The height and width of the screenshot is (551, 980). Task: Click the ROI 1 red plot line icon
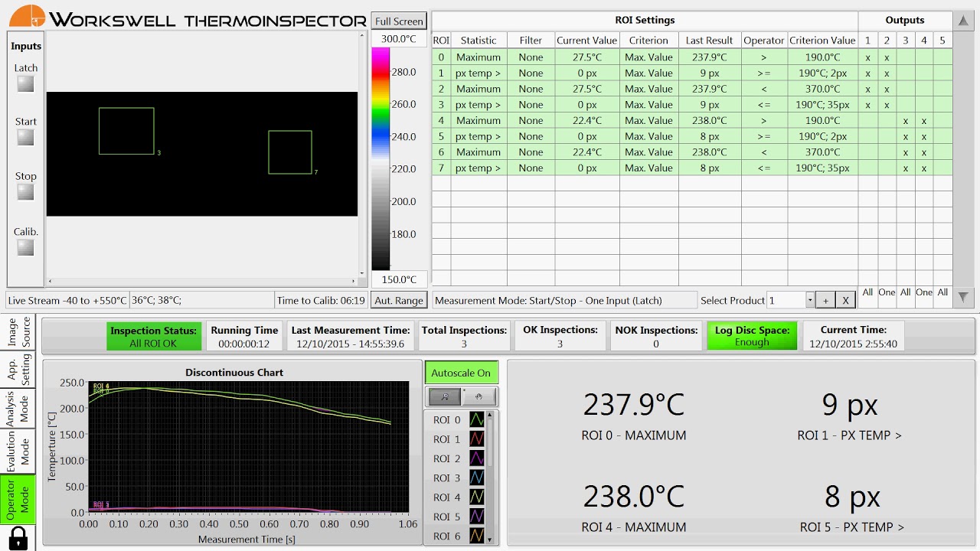(476, 439)
